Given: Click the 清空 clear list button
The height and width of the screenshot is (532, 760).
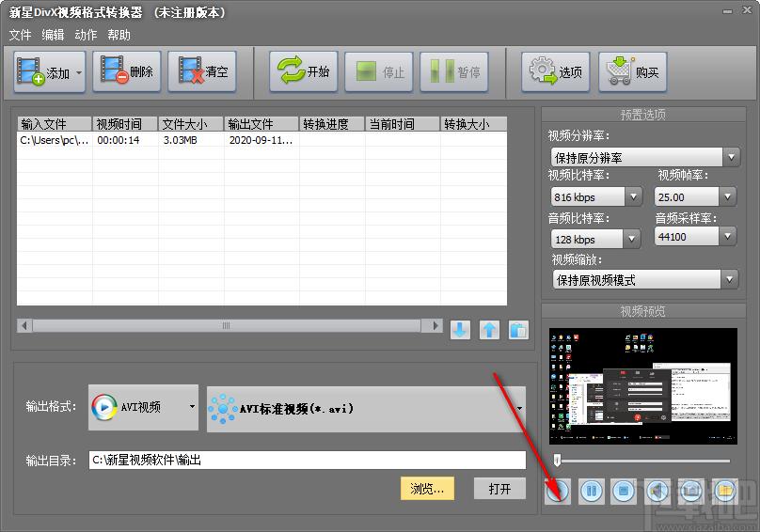Looking at the screenshot, I should coord(202,71).
